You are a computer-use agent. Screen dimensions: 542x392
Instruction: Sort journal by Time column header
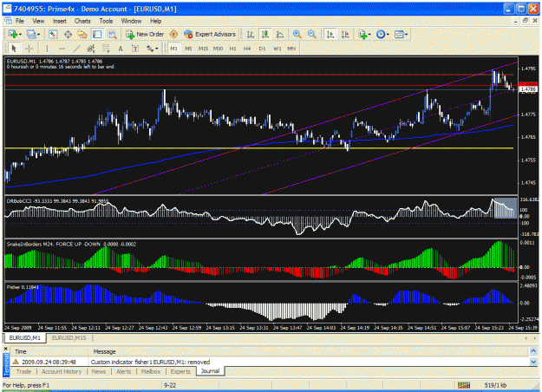click(x=49, y=351)
